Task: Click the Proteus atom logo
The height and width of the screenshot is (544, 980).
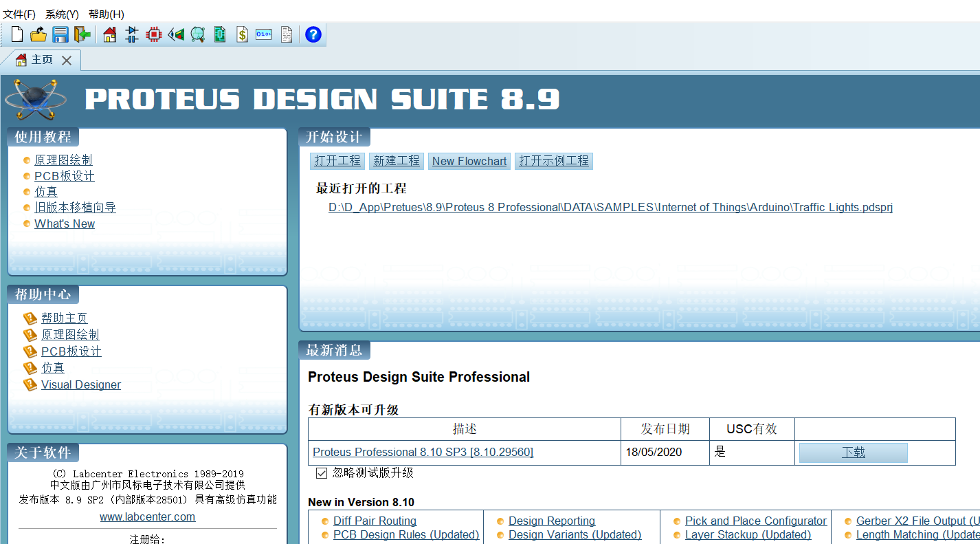Action: click(36, 99)
